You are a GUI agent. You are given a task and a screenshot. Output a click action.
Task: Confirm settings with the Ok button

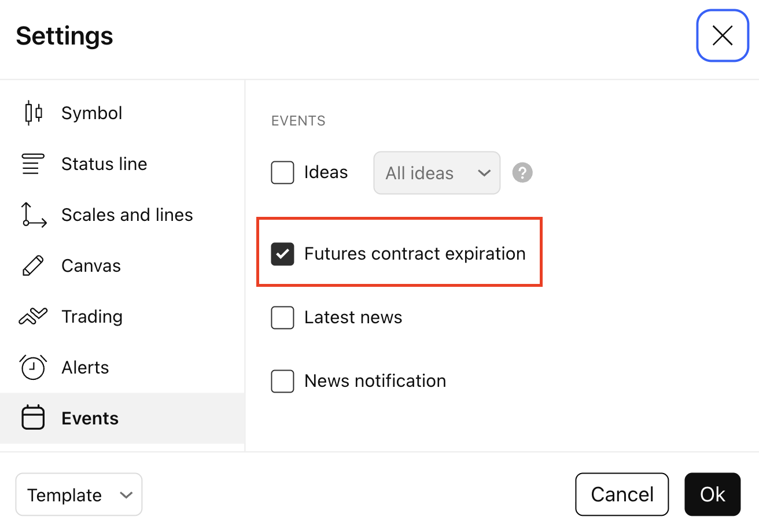(712, 494)
